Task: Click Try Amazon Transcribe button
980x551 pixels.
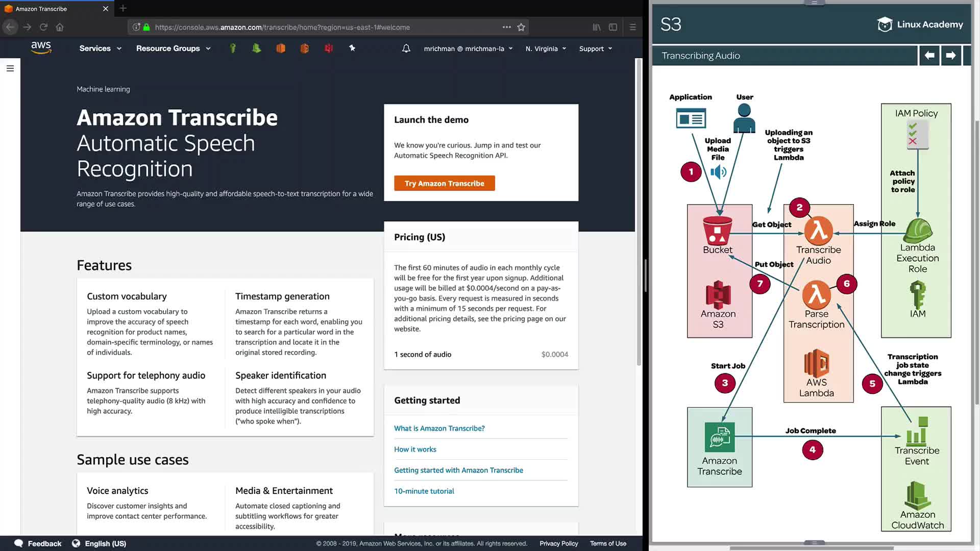Action: 444,183
